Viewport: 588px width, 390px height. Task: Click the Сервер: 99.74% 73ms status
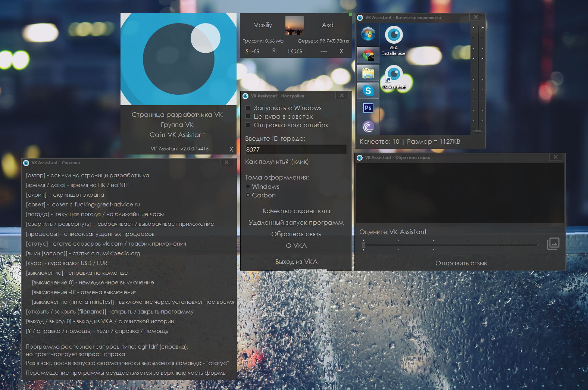tap(323, 41)
